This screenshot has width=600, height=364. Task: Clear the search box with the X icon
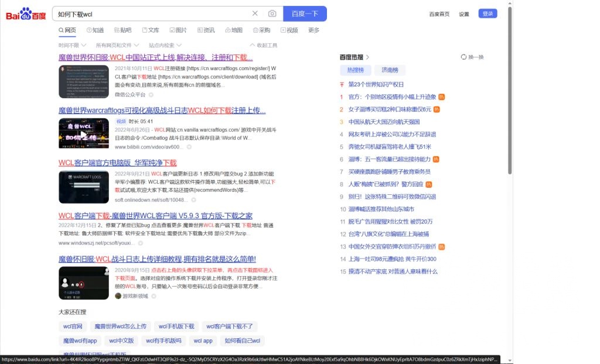(255, 13)
